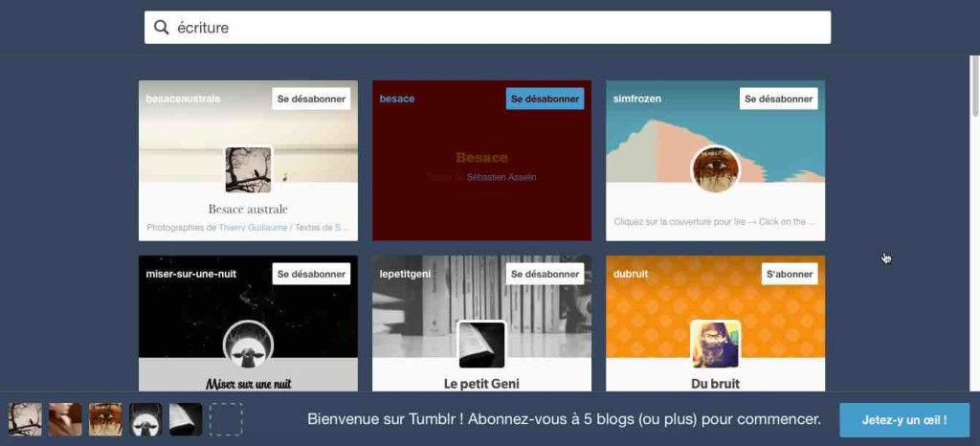Image resolution: width=980 pixels, height=446 pixels.
Task: Click lepetitgeni open book avatar
Action: tap(482, 345)
